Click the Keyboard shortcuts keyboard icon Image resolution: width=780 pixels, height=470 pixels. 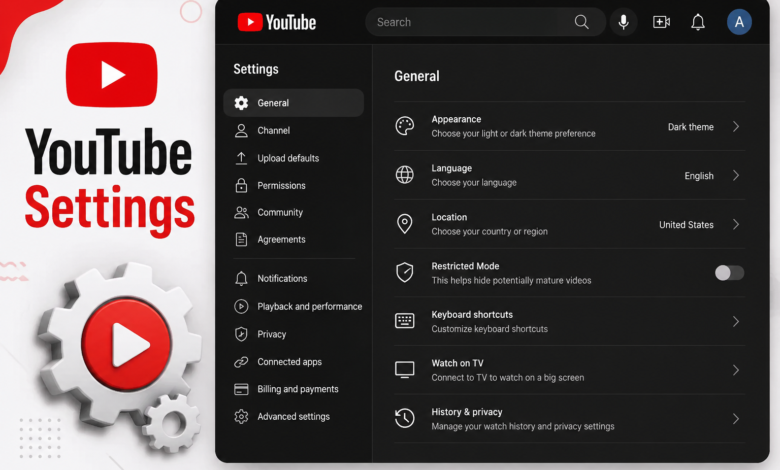404,321
